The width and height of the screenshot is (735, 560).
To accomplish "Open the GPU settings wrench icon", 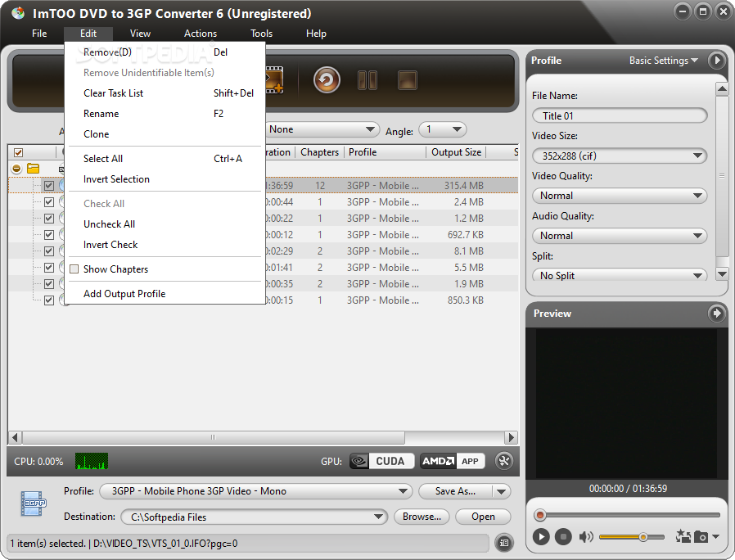I will tap(504, 461).
